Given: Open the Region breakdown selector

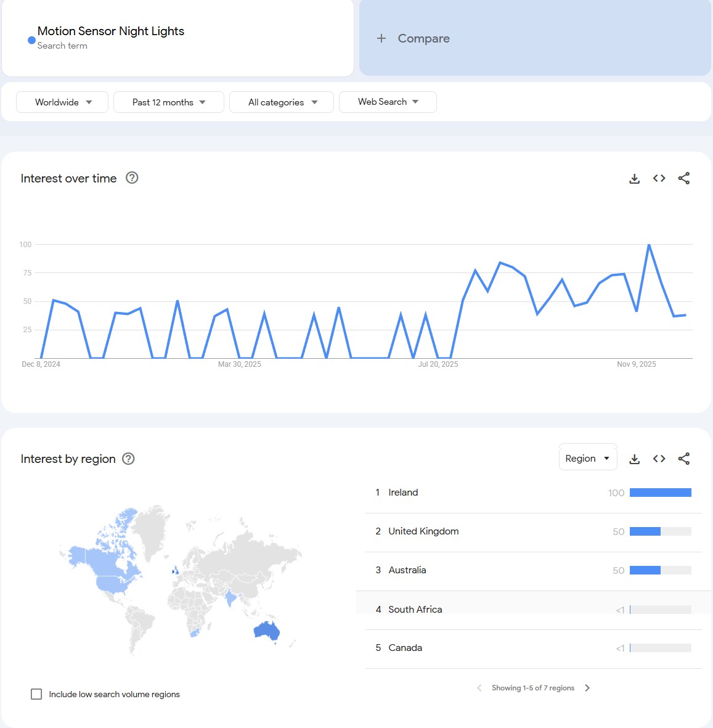Looking at the screenshot, I should pyautogui.click(x=587, y=458).
